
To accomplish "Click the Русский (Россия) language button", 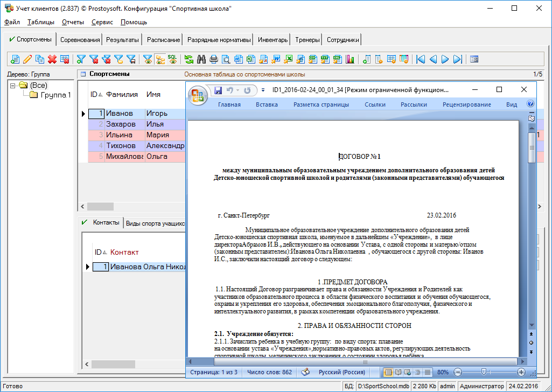I will tap(342, 372).
